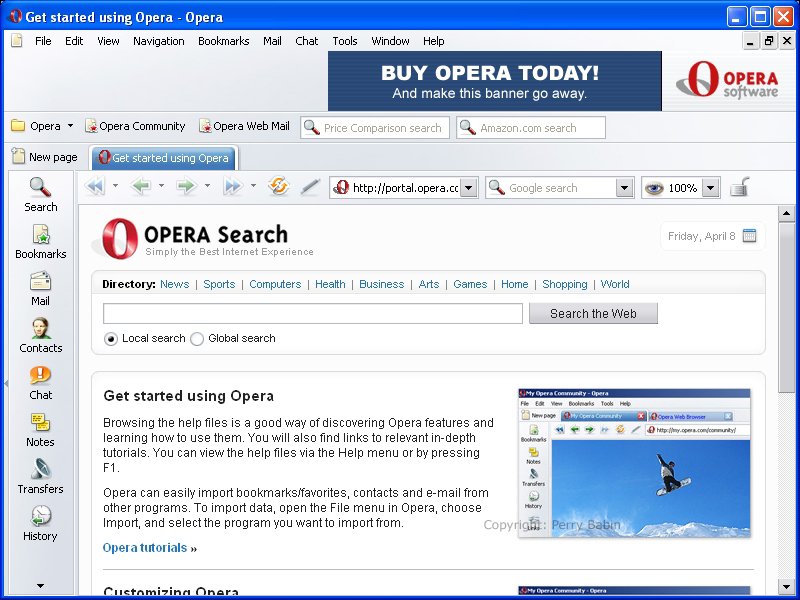
Task: Go forward with the green right arrow
Action: click(x=186, y=186)
